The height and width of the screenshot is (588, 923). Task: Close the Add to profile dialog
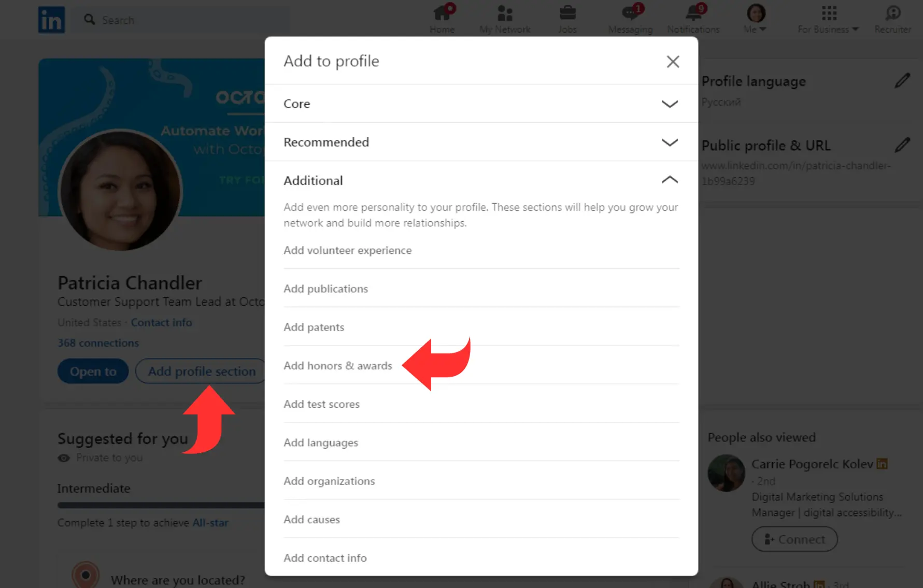[673, 62]
